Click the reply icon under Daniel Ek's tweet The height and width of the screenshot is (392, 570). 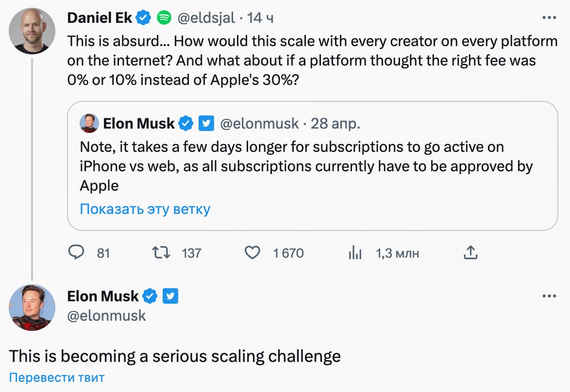pyautogui.click(x=77, y=253)
